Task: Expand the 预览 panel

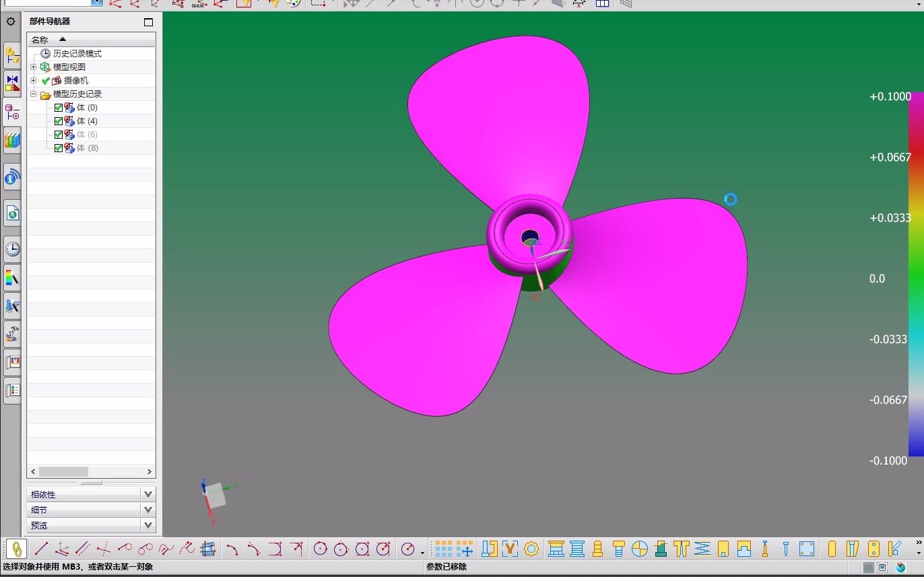Action: [x=148, y=525]
